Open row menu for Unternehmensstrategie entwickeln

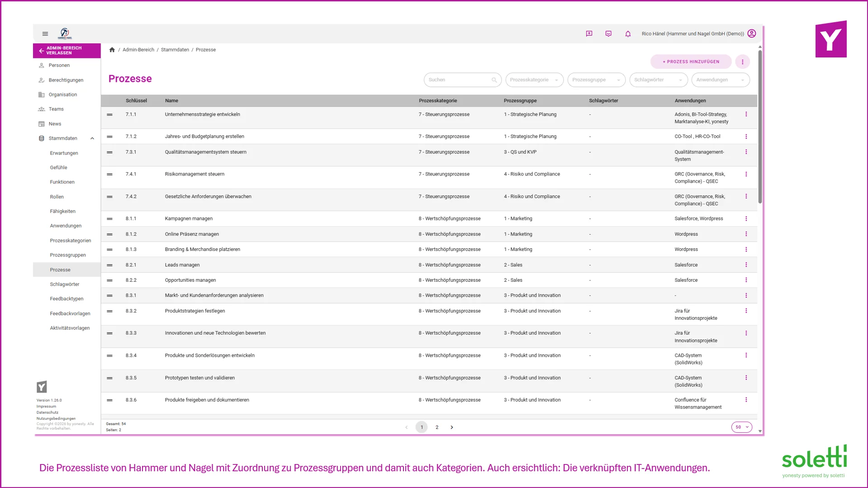[746, 114]
